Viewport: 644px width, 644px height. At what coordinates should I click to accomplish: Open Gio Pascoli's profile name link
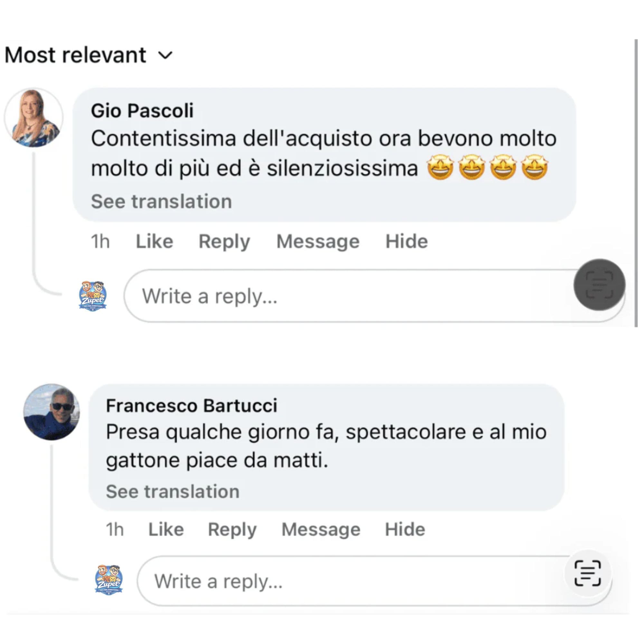tap(142, 111)
